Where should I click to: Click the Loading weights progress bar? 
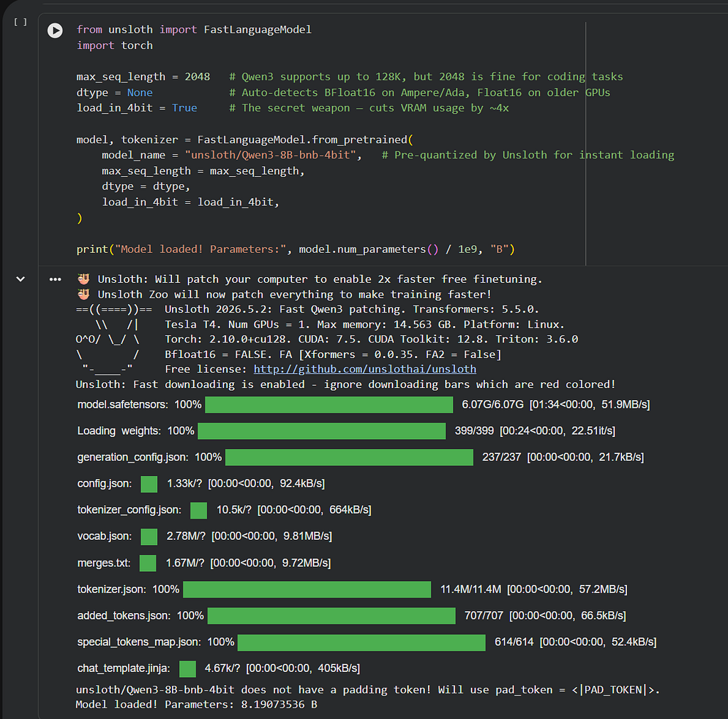pos(322,431)
